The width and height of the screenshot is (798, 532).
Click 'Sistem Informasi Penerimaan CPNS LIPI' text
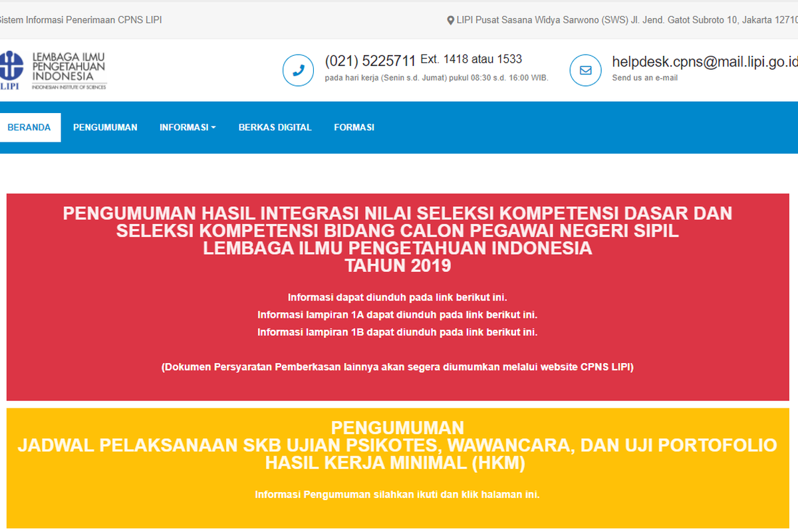point(80,20)
